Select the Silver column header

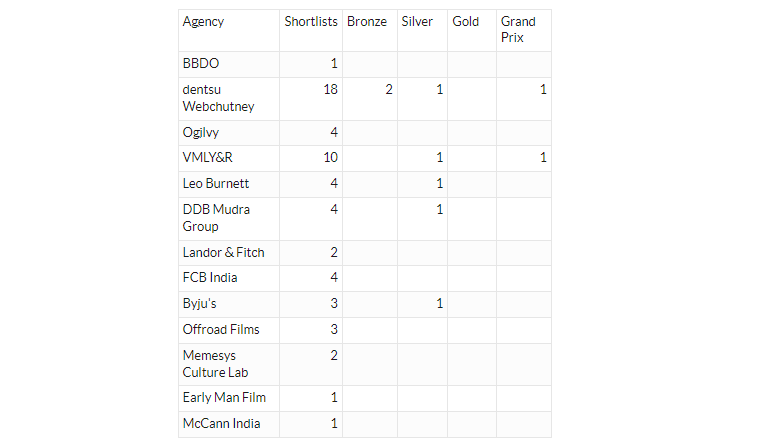423,30
